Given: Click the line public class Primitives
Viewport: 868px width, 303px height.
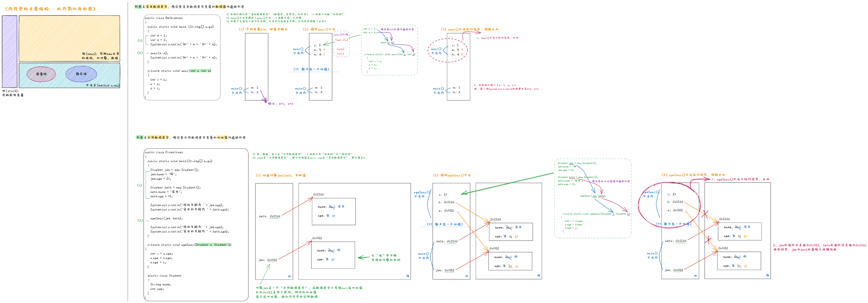Looking at the screenshot, I should (x=164, y=152).
